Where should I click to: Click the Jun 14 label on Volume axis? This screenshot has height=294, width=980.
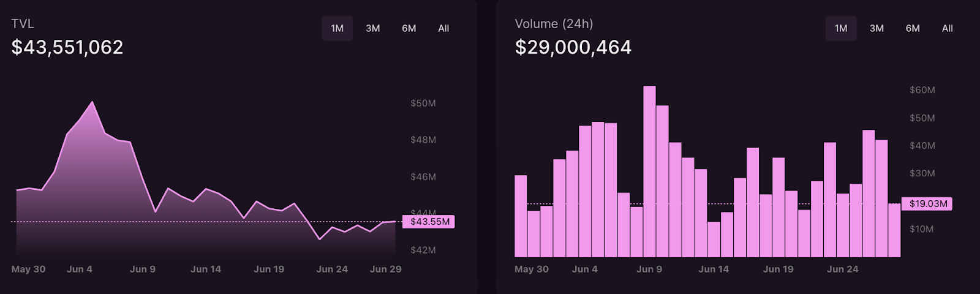(x=714, y=269)
